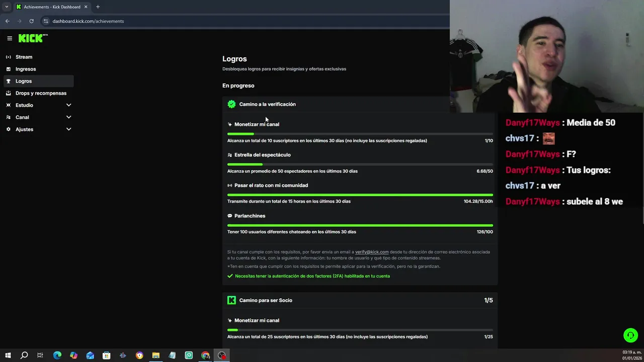Click chat message 'subele al 8 we'
644x362 pixels.
tap(595, 202)
